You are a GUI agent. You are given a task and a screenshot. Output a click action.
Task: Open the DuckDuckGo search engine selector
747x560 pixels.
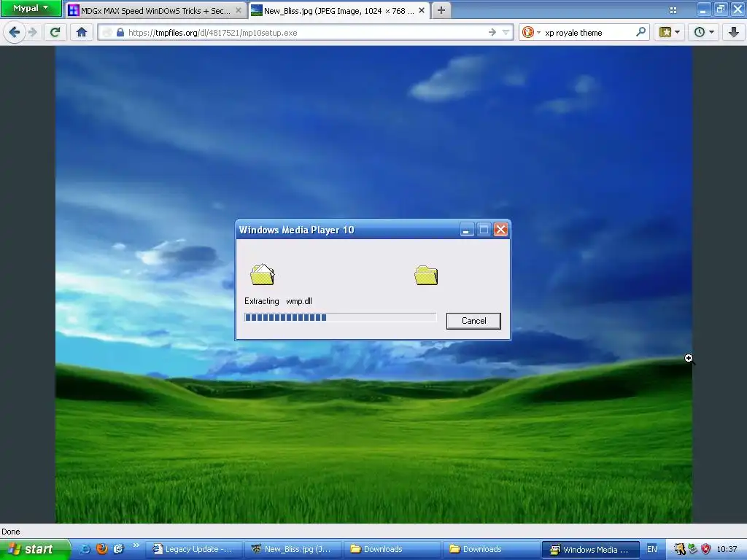point(531,32)
